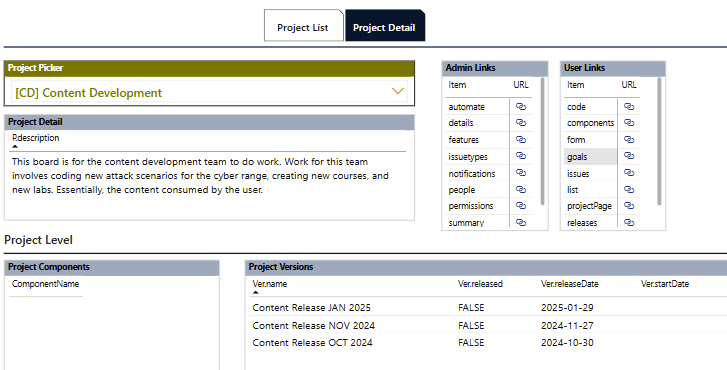Select the issuetypes item in Admin Links
The image size is (727, 370).
point(468,157)
